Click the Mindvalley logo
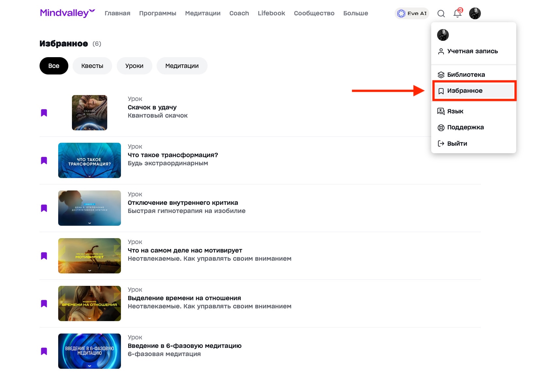 click(67, 13)
